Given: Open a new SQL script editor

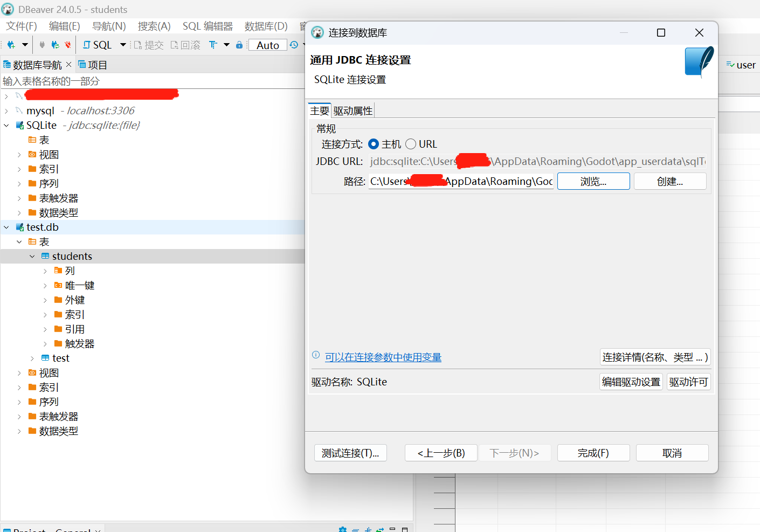Looking at the screenshot, I should coord(98,45).
